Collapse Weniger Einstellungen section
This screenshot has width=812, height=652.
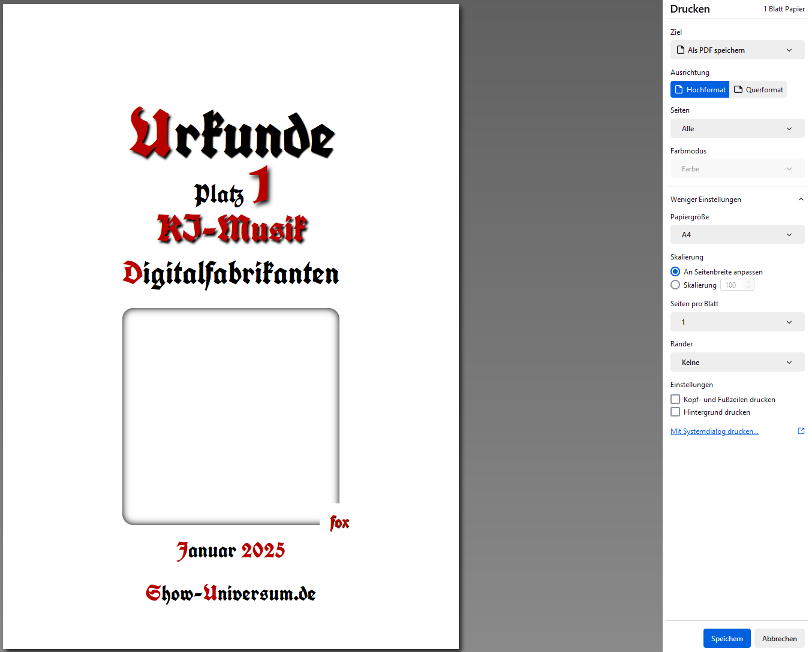coord(737,200)
